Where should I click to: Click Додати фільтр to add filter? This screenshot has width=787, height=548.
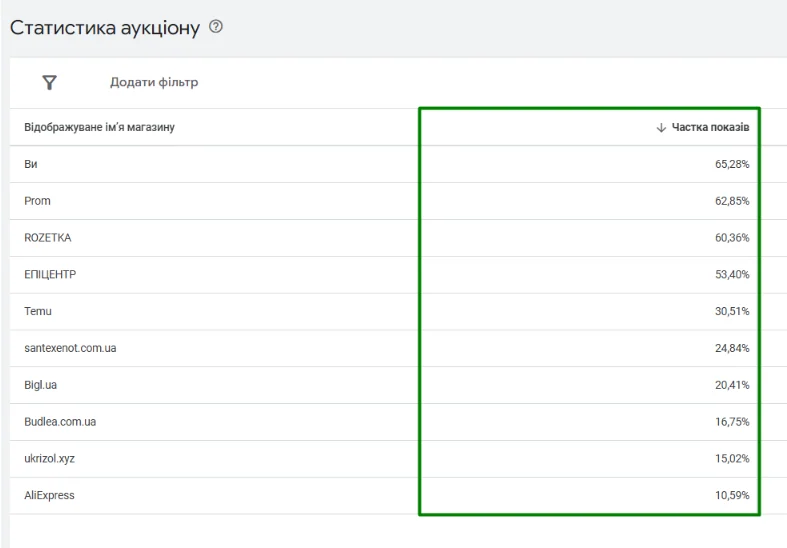(x=154, y=82)
